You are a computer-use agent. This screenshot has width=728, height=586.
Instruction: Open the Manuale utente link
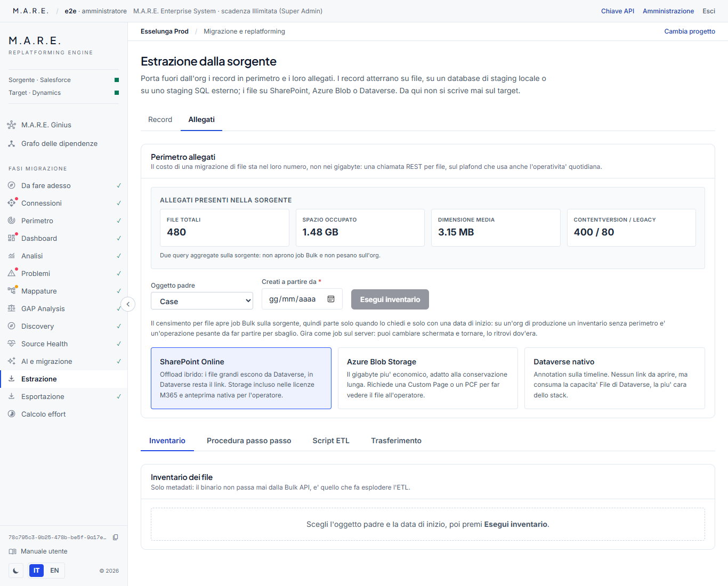coord(38,551)
